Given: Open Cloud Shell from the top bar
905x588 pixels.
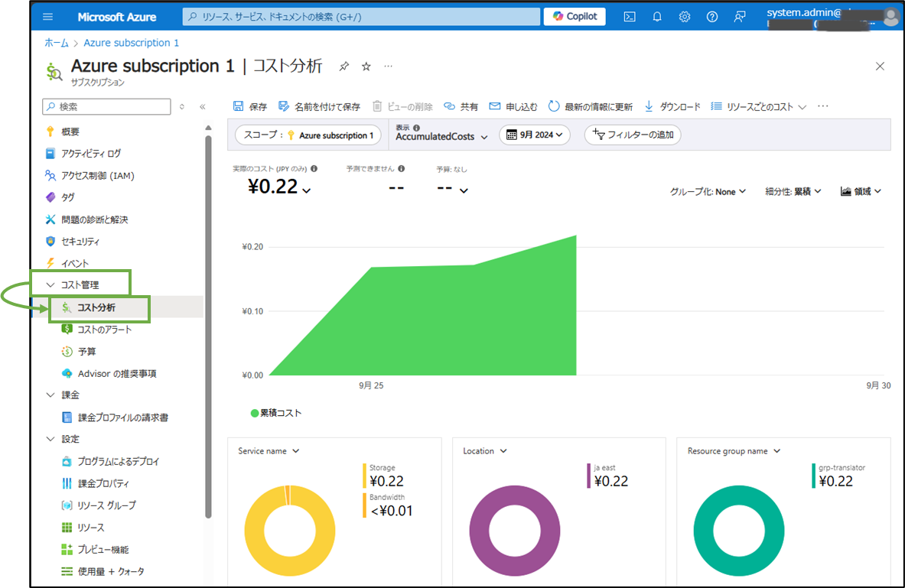Looking at the screenshot, I should [630, 17].
